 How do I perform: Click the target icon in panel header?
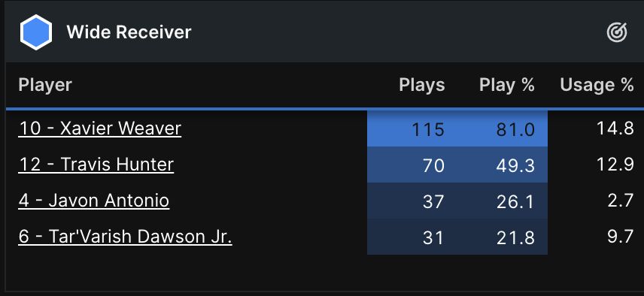[x=617, y=32]
